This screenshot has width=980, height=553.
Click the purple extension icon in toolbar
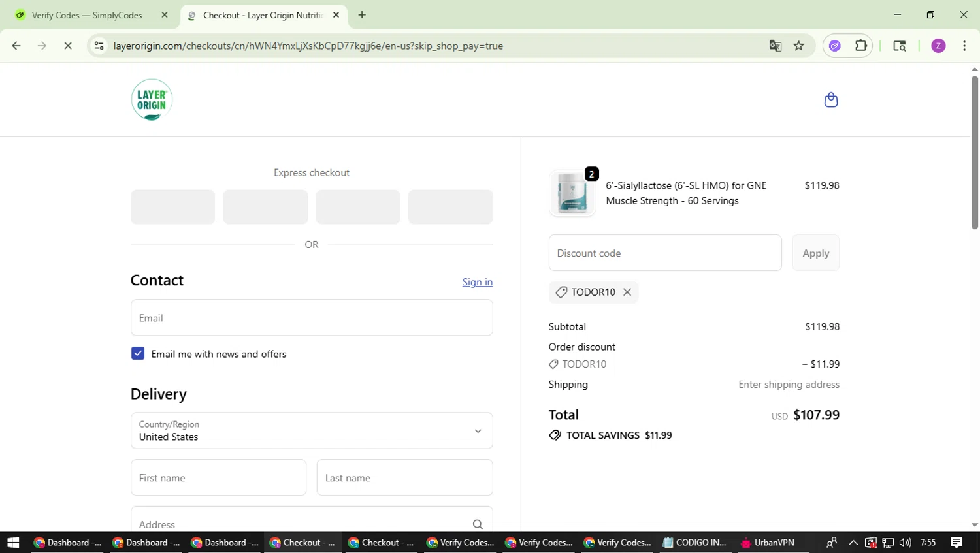(x=835, y=46)
